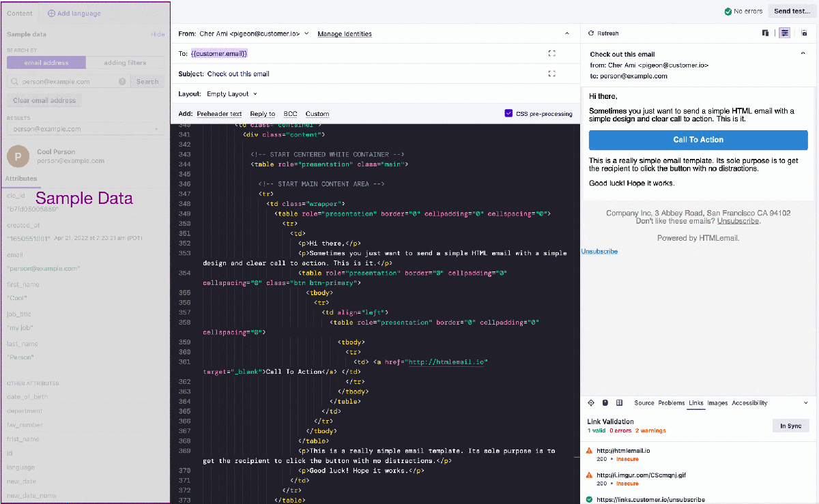This screenshot has height=504, width=819.
Task: Click the In Sync button
Action: [x=791, y=426]
